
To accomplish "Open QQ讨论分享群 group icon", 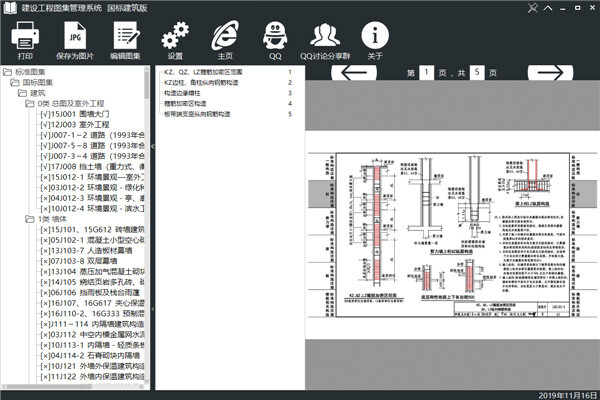I will pos(325,35).
